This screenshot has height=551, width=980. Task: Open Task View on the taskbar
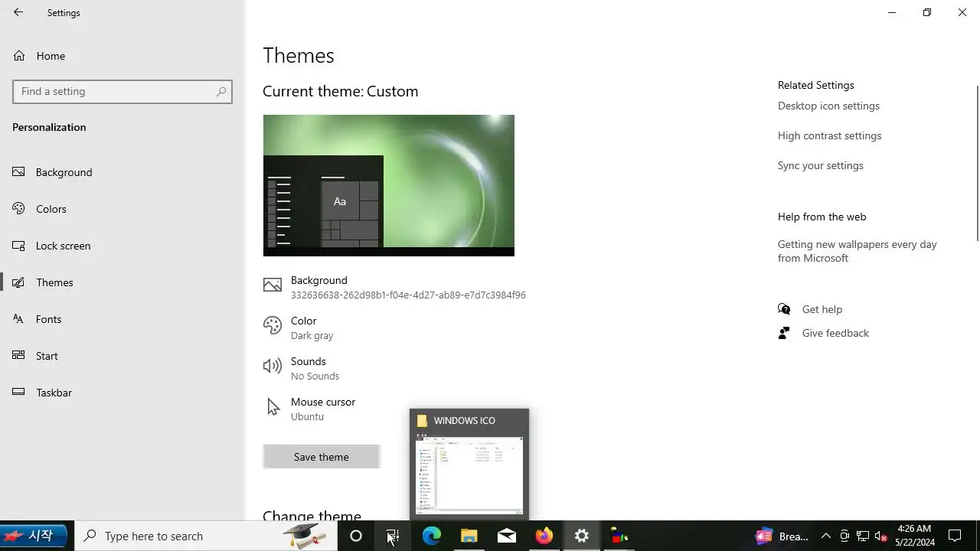pos(393,536)
